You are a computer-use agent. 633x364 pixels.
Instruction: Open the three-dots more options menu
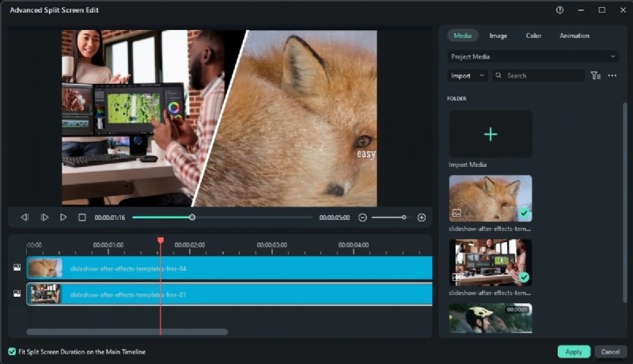pos(612,76)
